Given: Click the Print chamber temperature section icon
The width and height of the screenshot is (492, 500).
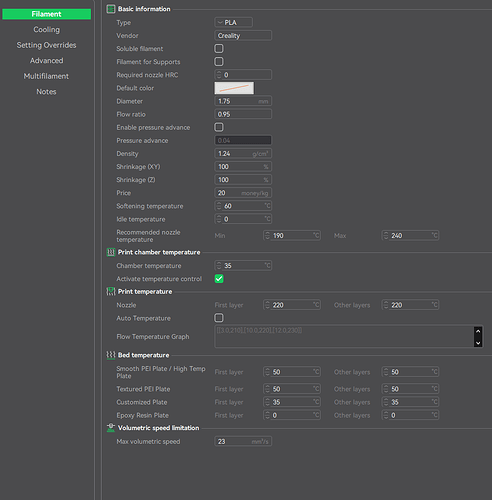Looking at the screenshot, I should coord(111,252).
